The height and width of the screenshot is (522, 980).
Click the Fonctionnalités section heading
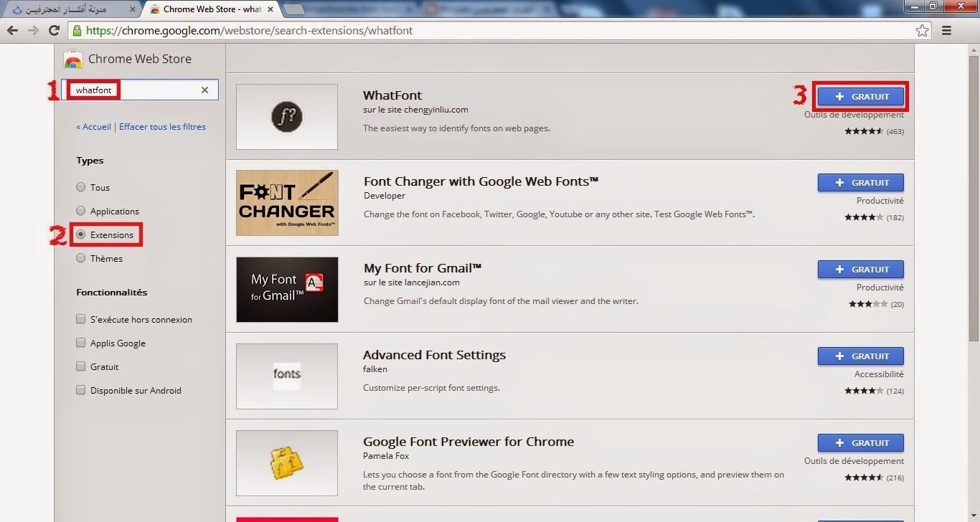[x=112, y=293]
